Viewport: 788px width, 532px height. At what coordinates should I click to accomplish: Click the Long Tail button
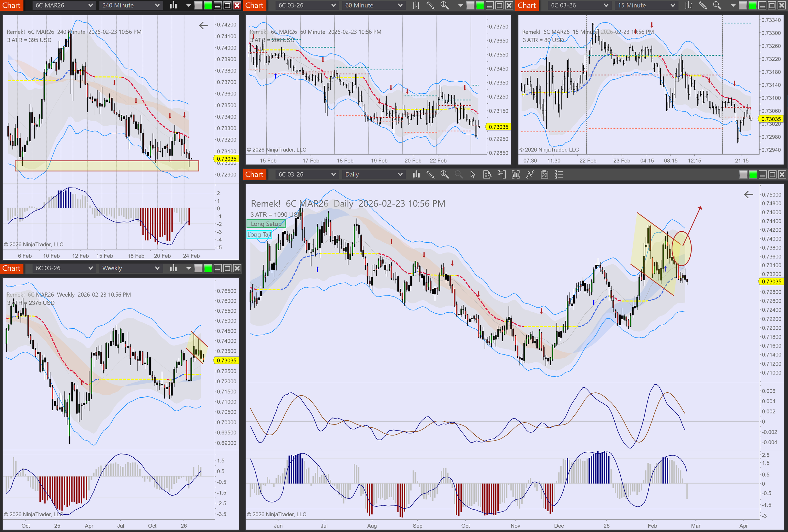259,234
